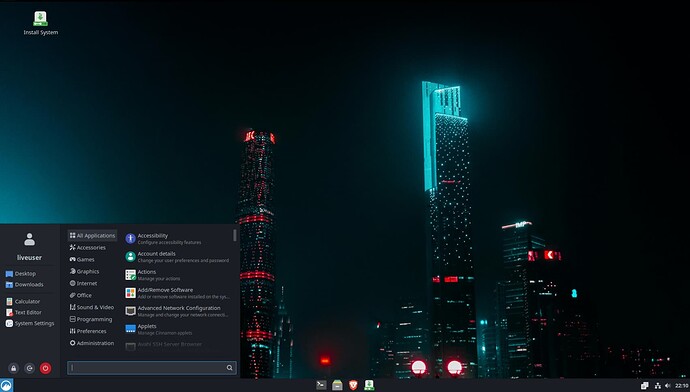
Task: Select the All Applications category
Action: (x=92, y=236)
